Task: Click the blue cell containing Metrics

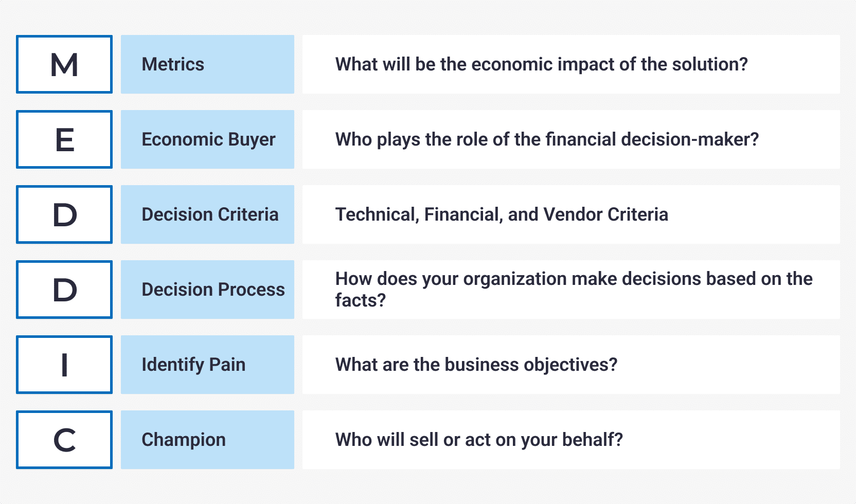Action: [207, 64]
